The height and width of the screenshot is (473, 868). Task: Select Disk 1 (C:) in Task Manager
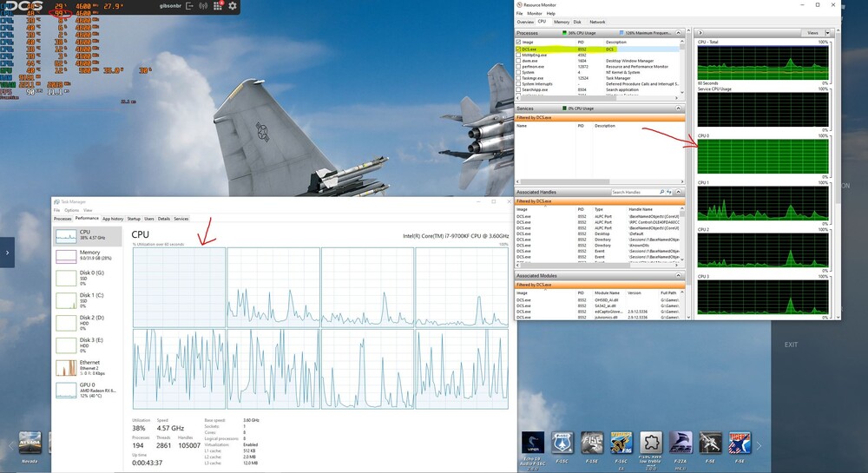88,300
